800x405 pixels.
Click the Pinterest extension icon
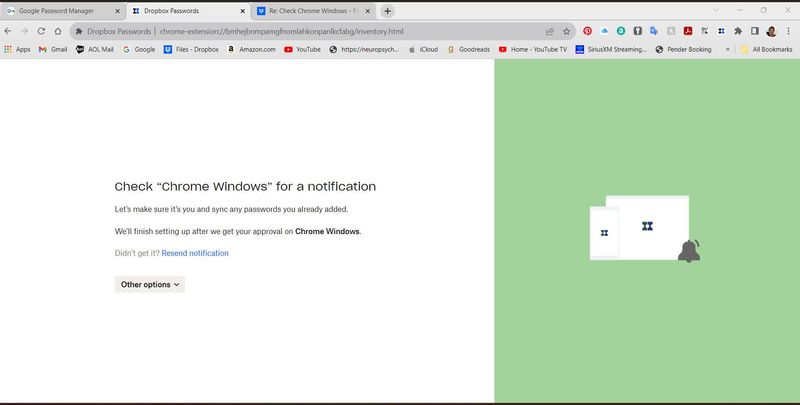[x=587, y=31]
